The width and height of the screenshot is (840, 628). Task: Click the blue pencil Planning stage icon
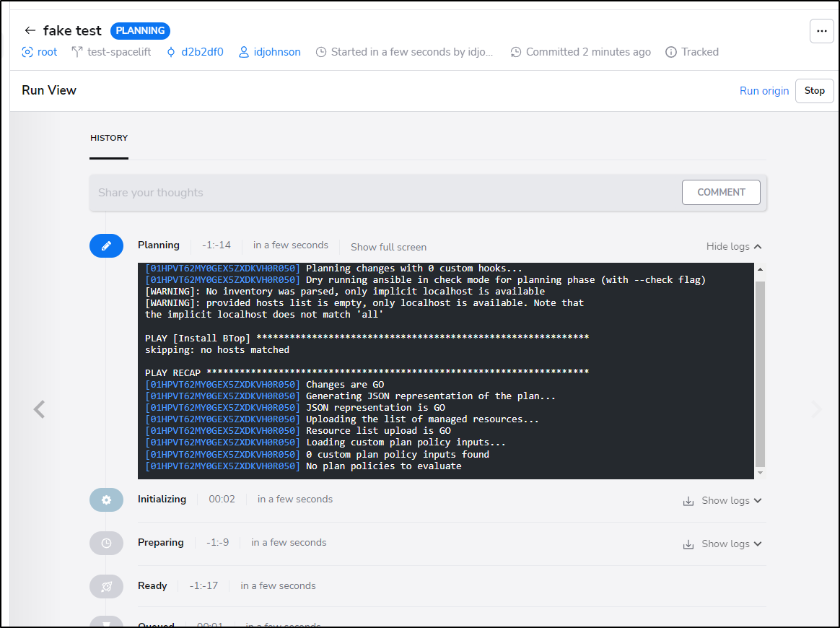(x=106, y=246)
